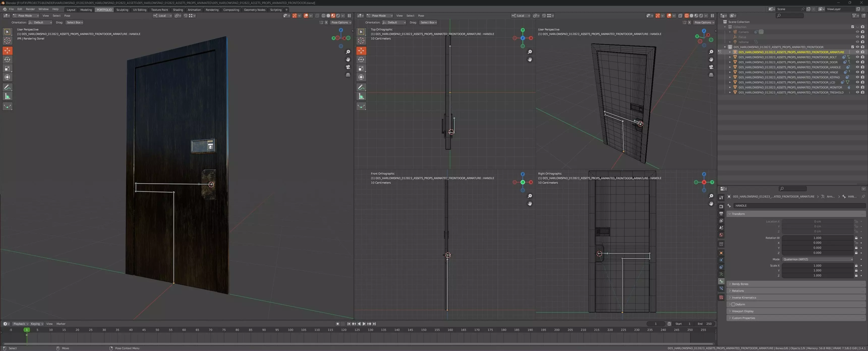
Task: Open Pose Options in left viewport
Action: point(341,22)
